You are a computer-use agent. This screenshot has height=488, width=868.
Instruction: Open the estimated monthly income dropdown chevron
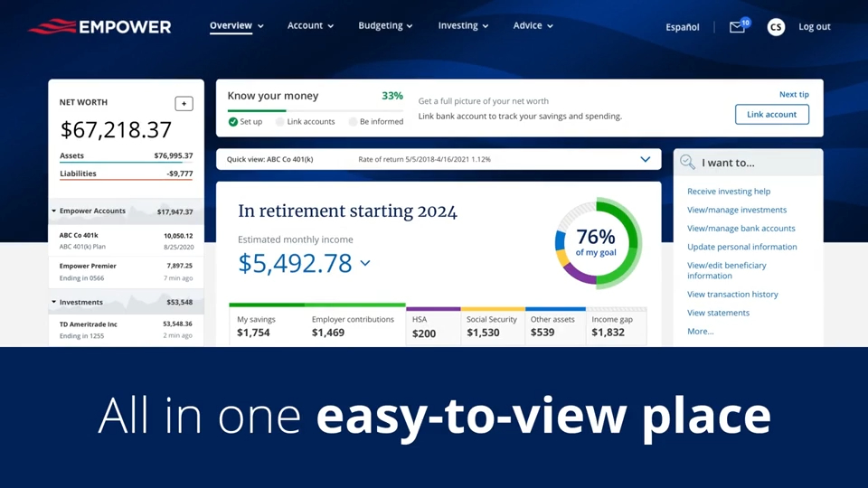[365, 264]
